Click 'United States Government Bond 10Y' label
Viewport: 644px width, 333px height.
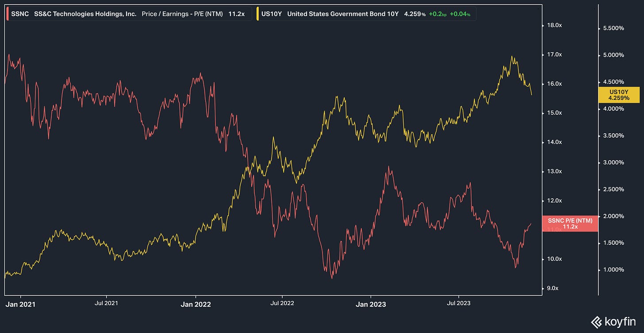point(343,14)
